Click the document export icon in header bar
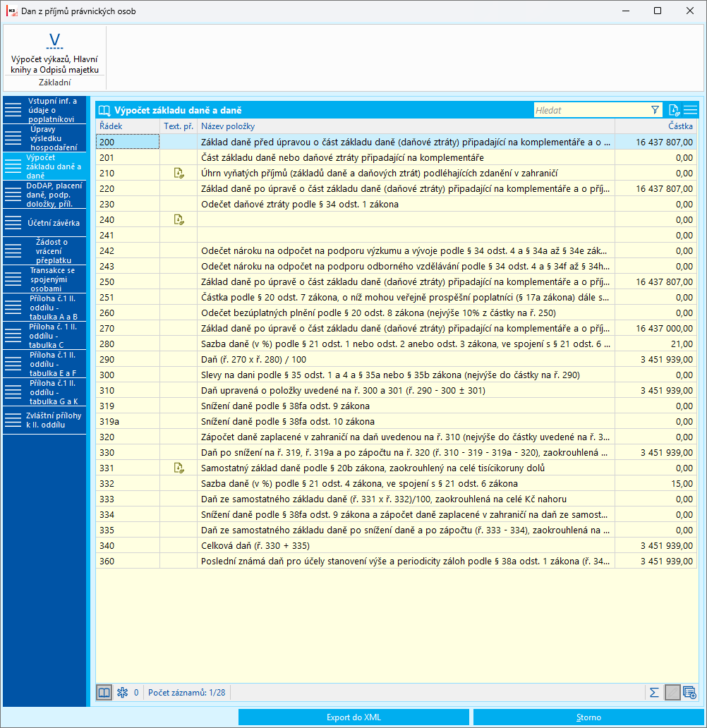Image resolution: width=707 pixels, height=728 pixels. tap(674, 110)
